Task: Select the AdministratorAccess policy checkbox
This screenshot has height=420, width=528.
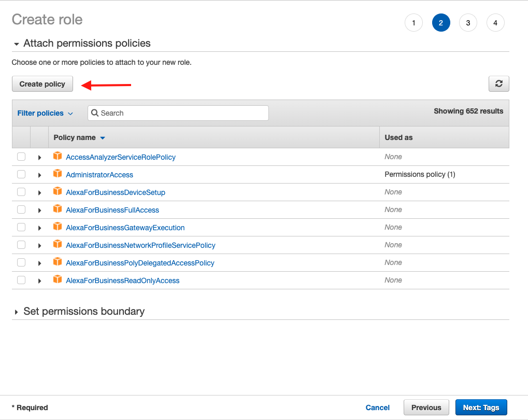Action: coord(21,174)
